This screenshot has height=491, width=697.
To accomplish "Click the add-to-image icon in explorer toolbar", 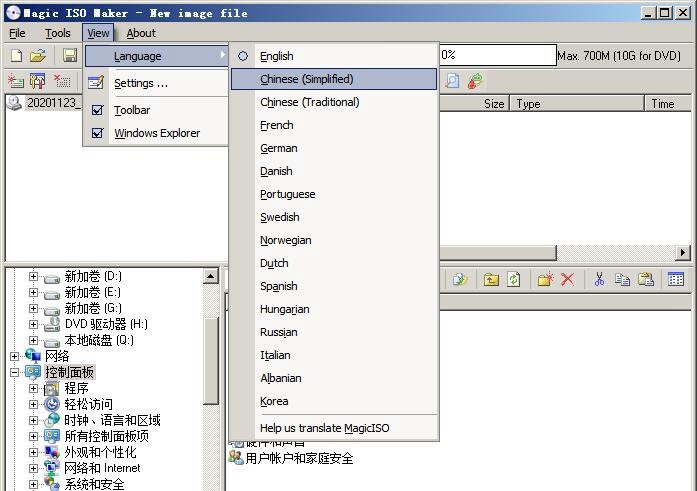I will (460, 279).
